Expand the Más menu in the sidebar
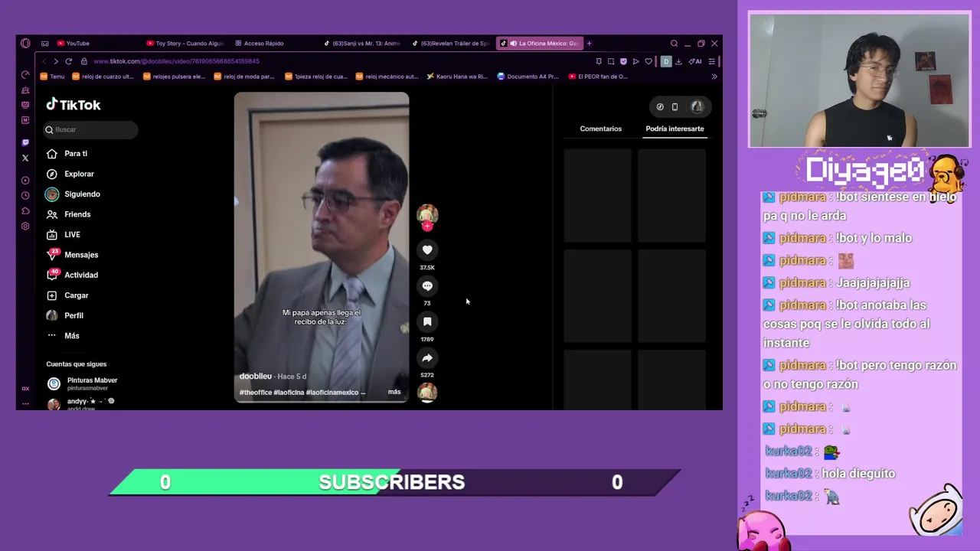This screenshot has height=551, width=980. [64, 335]
